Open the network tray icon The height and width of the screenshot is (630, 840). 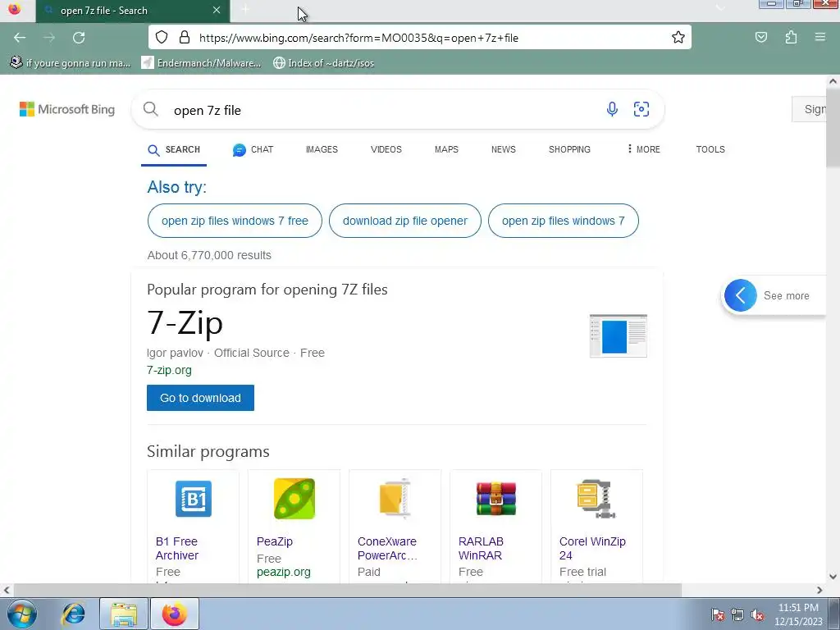(x=737, y=614)
